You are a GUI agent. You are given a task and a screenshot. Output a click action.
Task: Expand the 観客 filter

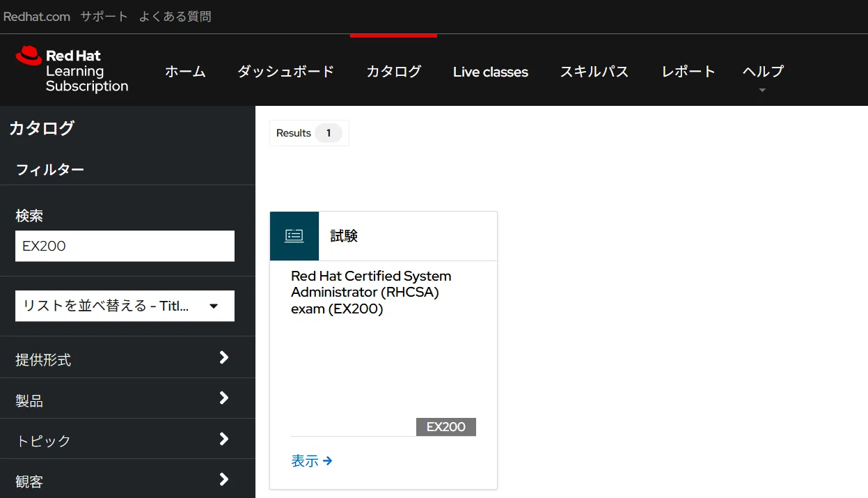click(x=127, y=479)
